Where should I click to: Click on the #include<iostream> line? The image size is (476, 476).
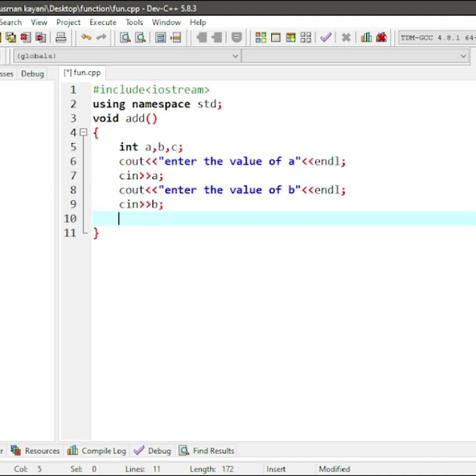(151, 89)
